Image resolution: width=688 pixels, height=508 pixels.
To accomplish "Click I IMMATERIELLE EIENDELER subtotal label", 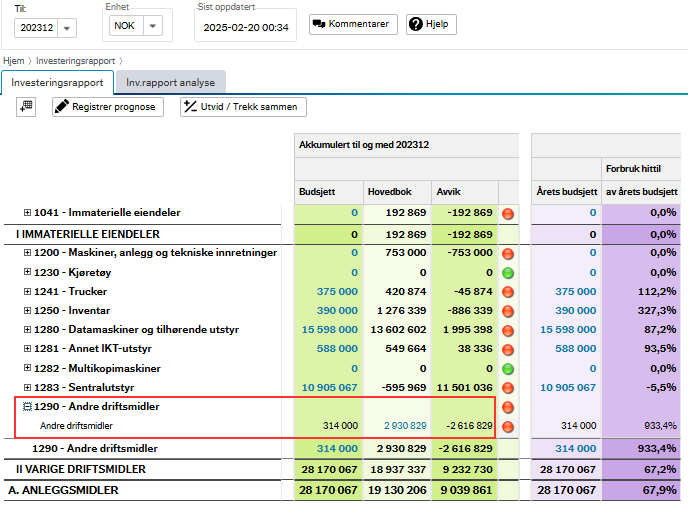I will point(88,234).
